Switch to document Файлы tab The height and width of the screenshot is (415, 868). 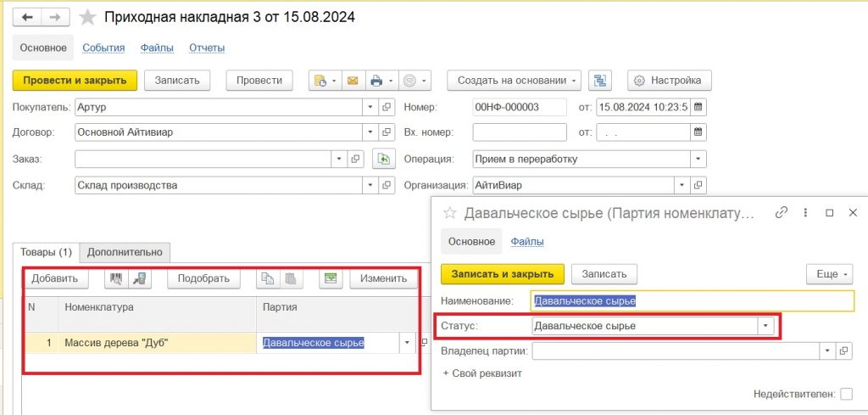point(157,48)
